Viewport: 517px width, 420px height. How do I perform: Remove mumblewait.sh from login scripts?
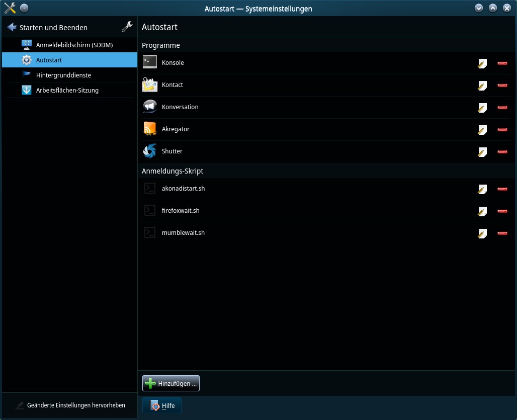point(502,233)
